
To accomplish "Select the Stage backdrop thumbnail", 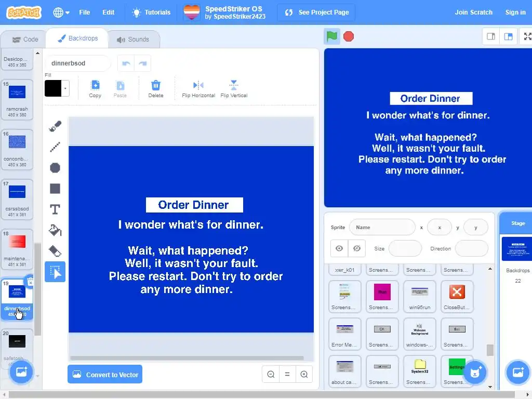I will (516, 249).
